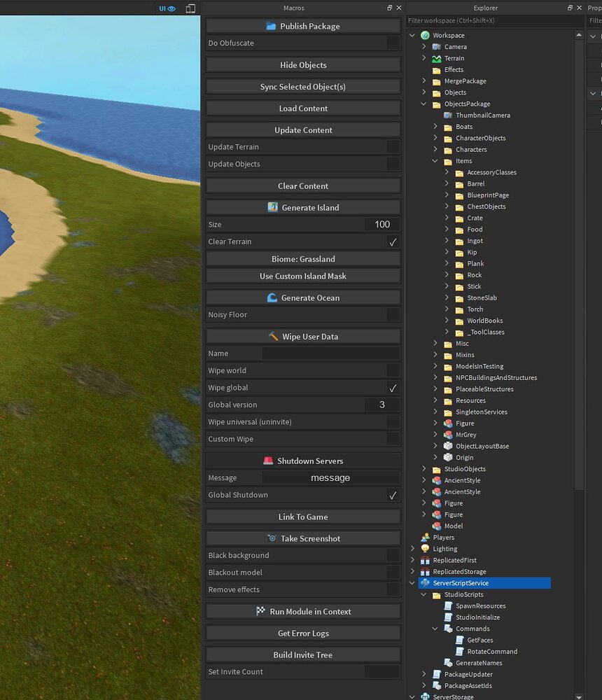Click the Commands module icon
602x700 pixels.
click(448, 629)
